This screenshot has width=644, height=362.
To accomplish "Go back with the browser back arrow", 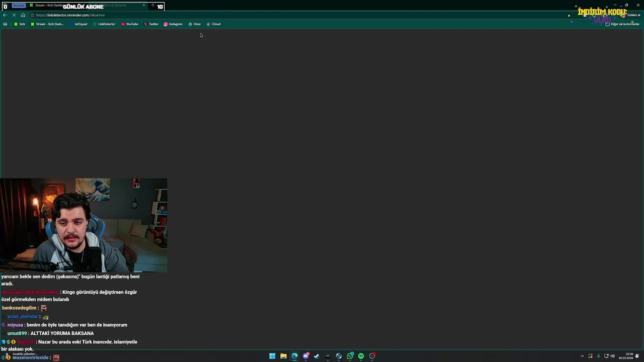I will [x=5, y=15].
